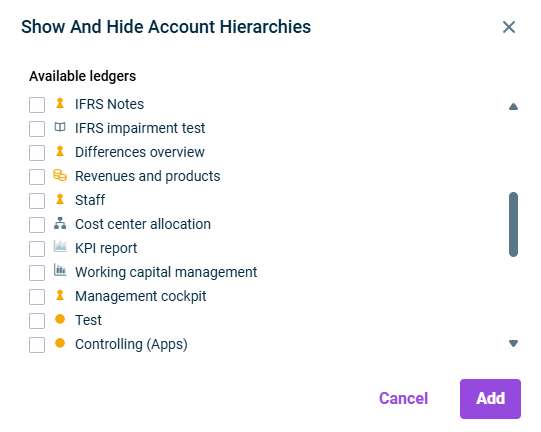The image size is (541, 432).
Task: Click the coins icon beside Revenues and products
Action: (x=60, y=175)
